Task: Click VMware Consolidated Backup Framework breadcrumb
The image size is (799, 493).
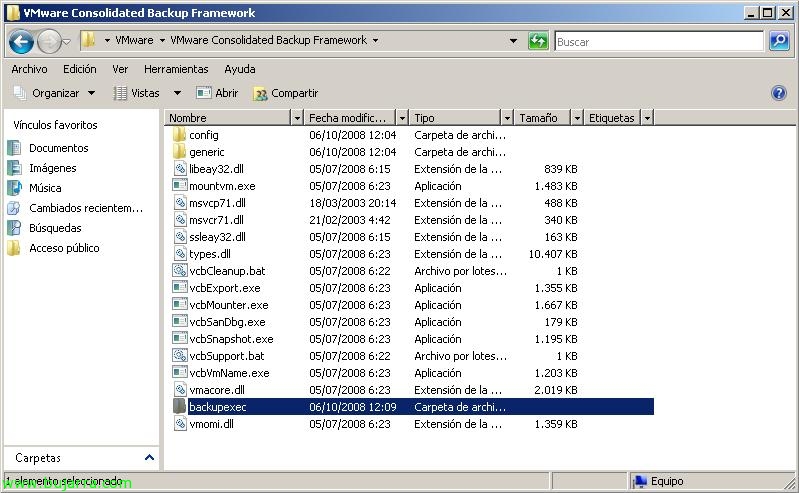Action: (269, 40)
